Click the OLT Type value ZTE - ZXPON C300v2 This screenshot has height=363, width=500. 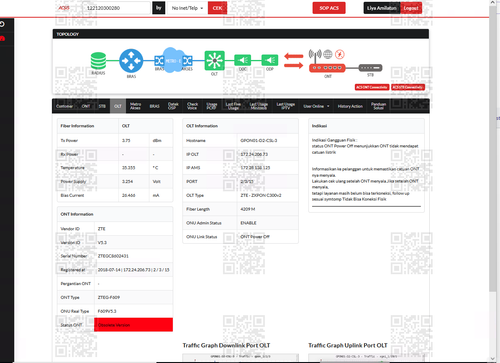[x=261, y=195]
